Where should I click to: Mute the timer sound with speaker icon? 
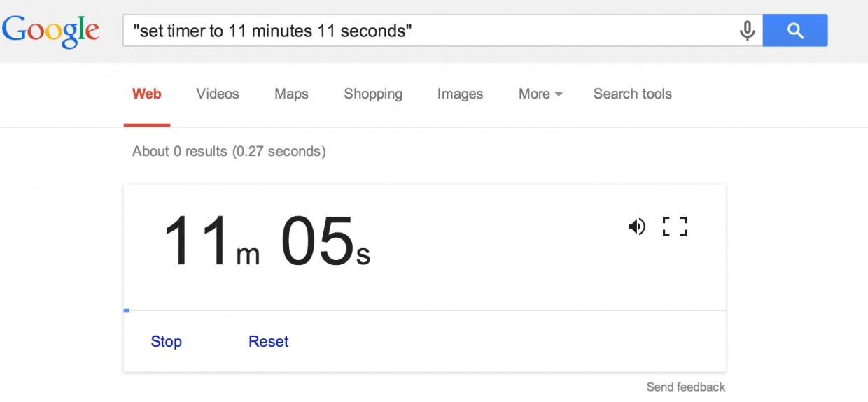click(636, 227)
